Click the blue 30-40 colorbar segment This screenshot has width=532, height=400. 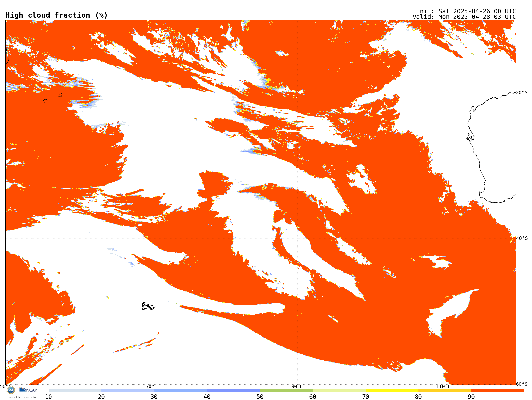click(x=181, y=391)
